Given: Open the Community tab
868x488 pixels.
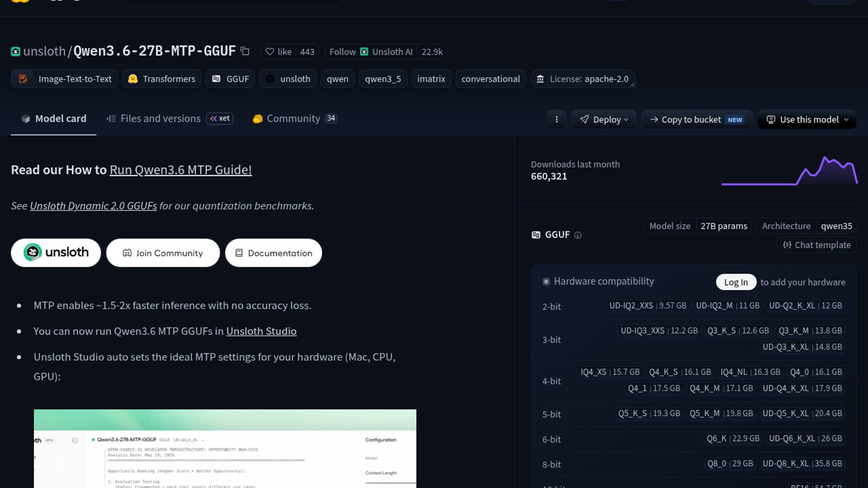Looking at the screenshot, I should click(x=295, y=118).
